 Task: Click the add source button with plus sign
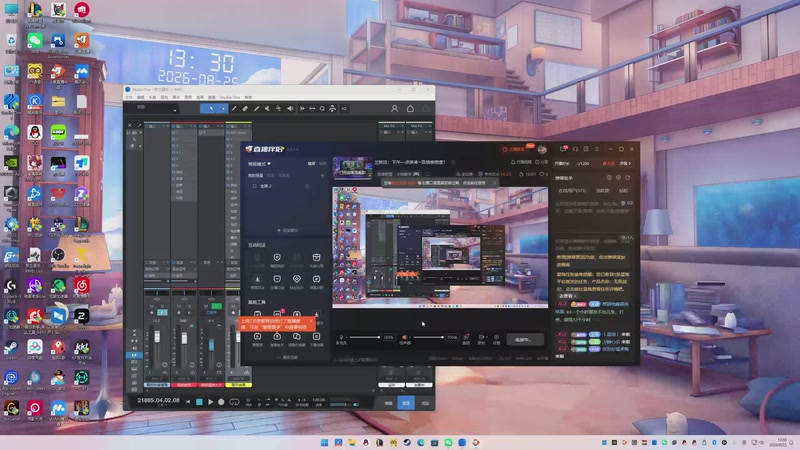click(x=287, y=231)
